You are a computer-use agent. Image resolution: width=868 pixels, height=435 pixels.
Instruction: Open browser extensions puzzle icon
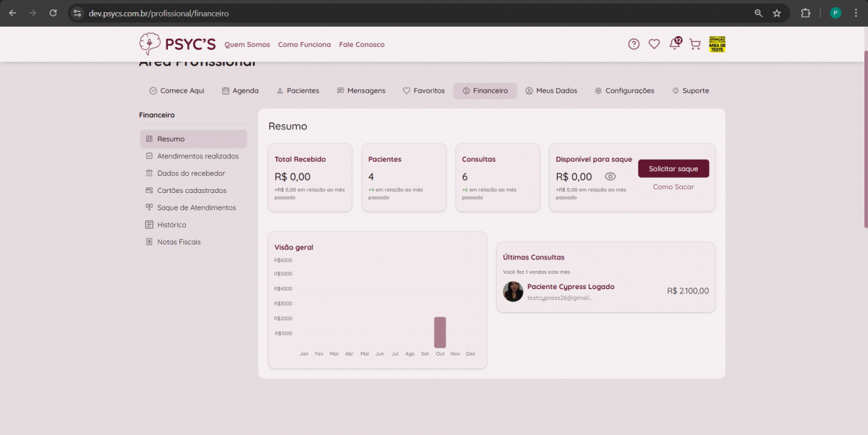[805, 13]
